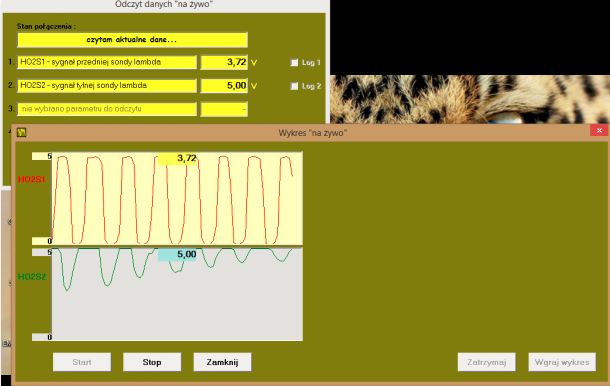610x386 pixels.
Task: Select HO2S1 front lambda probe parameter field
Action: coord(107,62)
